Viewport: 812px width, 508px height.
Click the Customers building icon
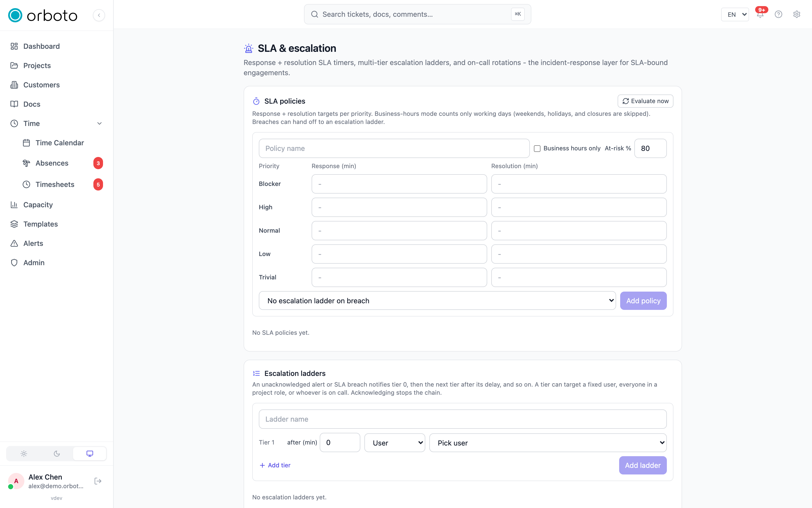tap(14, 85)
